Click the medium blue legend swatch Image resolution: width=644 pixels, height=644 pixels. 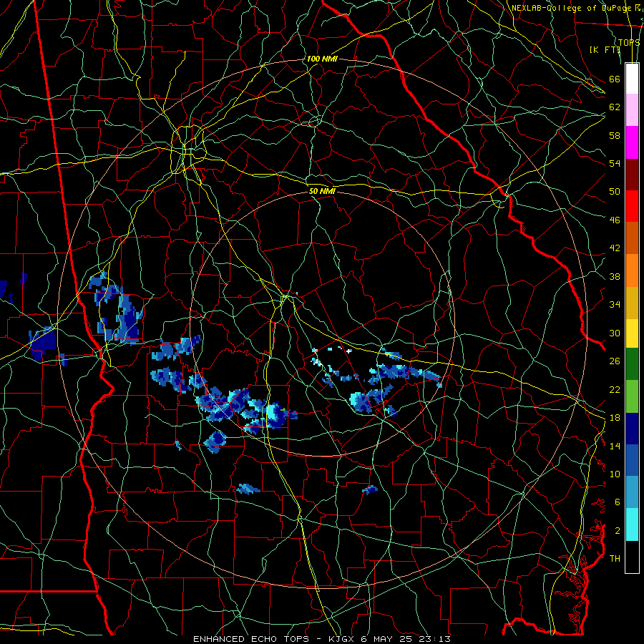click(x=632, y=460)
